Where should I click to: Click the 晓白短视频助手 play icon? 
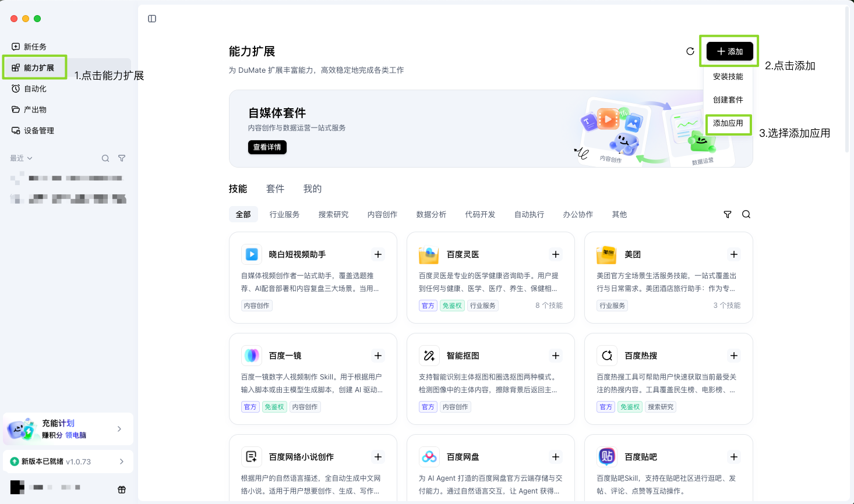pos(252,254)
